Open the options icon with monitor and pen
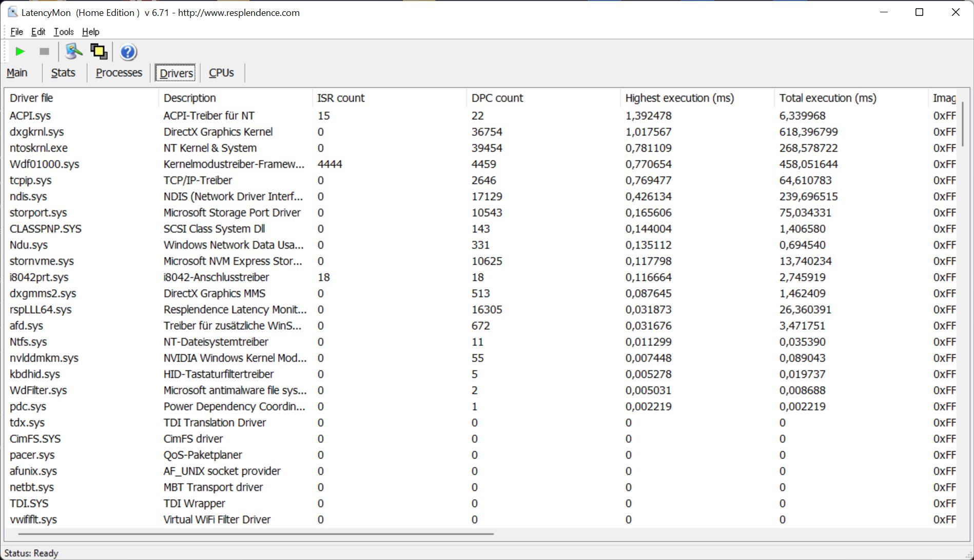The image size is (974, 560). [73, 52]
